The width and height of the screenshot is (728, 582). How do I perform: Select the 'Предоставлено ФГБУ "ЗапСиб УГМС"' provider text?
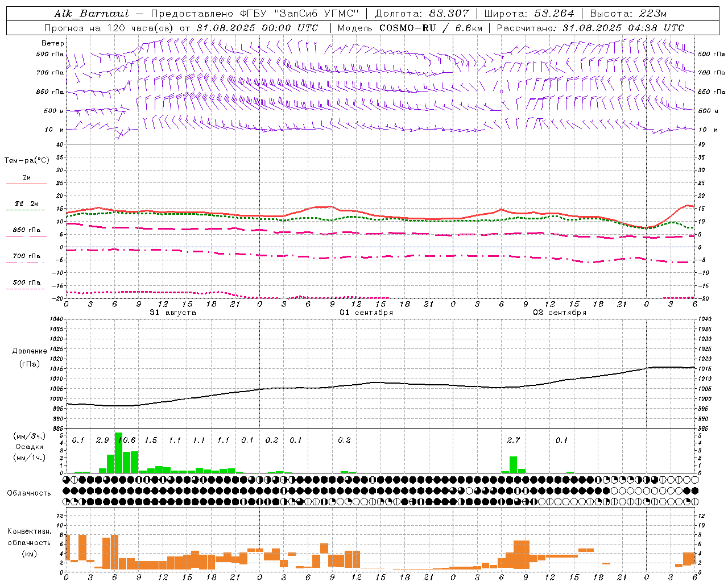(x=254, y=14)
